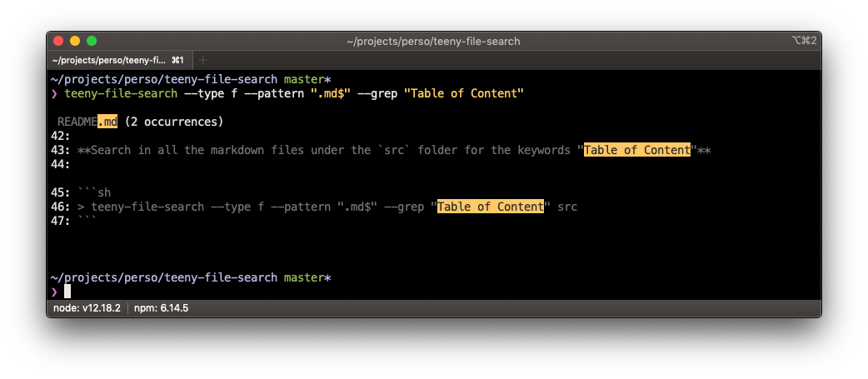Click the --type f flag in top command
This screenshot has height=379, width=868.
coord(211,93)
